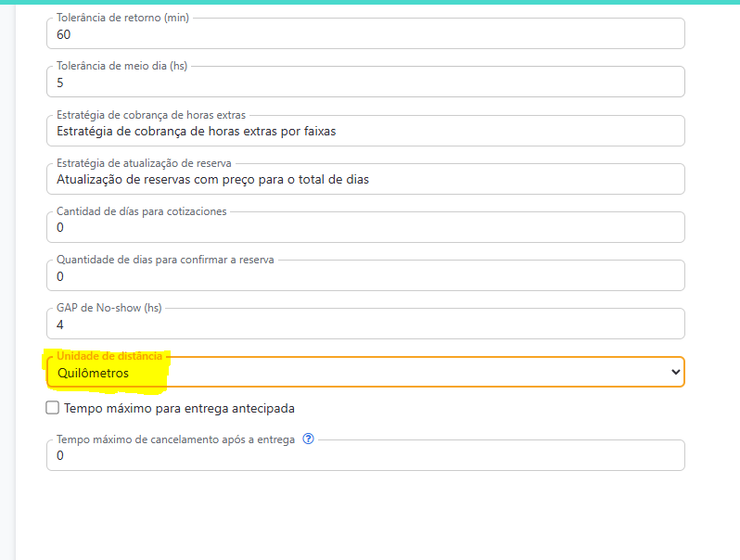
Task: Click the 'GAP de No-show (hs)' label
Action: coord(109,308)
